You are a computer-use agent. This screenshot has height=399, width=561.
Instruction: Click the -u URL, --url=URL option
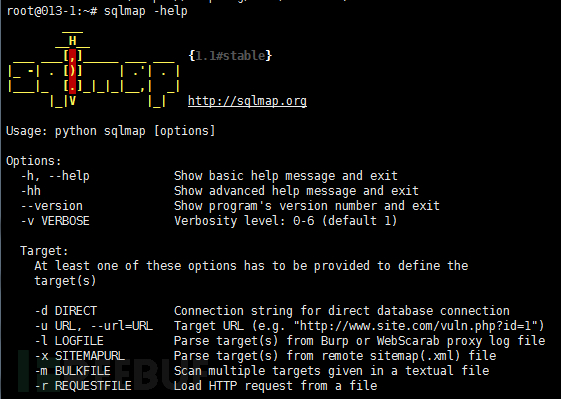tap(94, 326)
